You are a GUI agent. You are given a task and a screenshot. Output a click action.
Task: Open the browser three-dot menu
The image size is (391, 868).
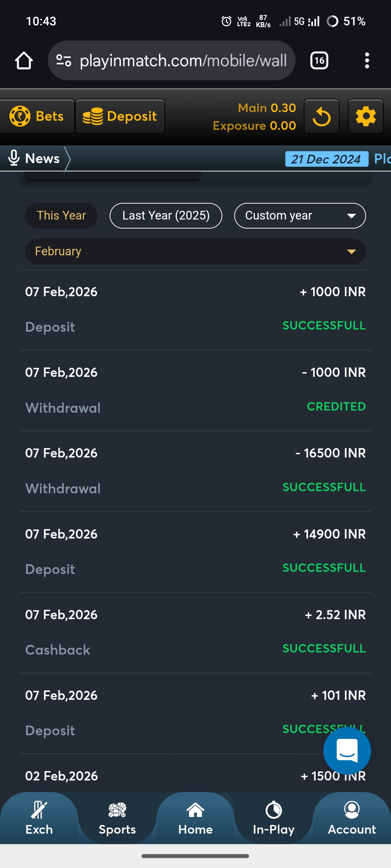click(x=367, y=60)
